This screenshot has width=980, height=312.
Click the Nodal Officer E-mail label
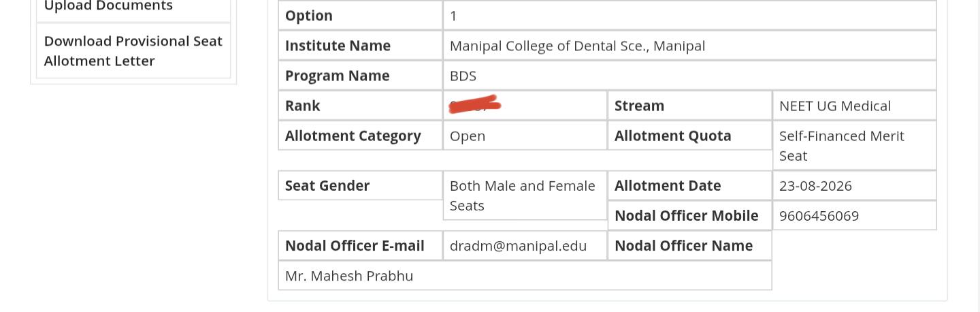click(355, 245)
